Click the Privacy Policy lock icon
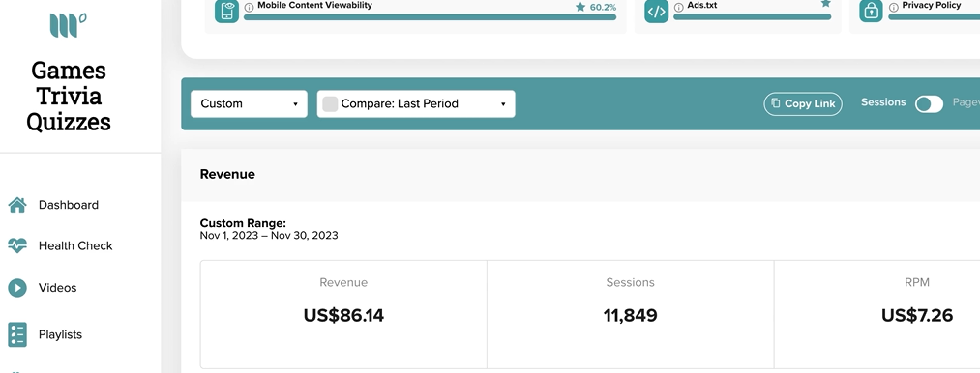Viewport: 980px width, 373px height. point(871,12)
